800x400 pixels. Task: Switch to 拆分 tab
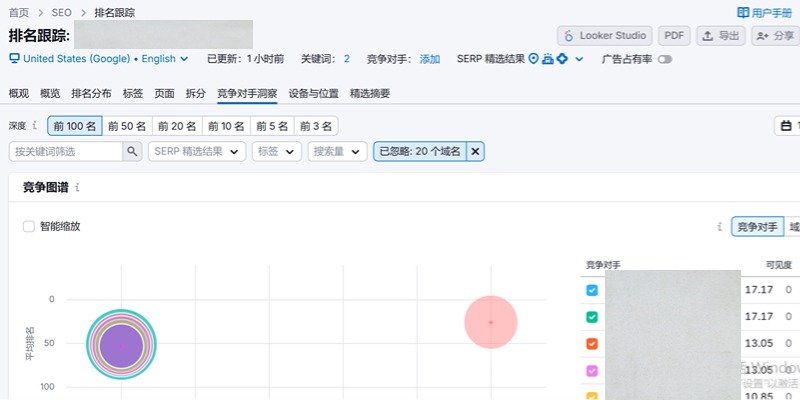196,93
